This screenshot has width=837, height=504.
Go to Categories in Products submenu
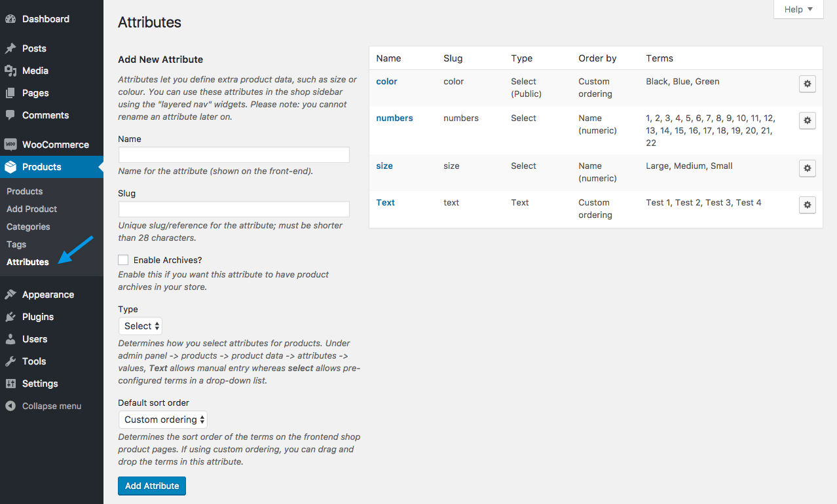pyautogui.click(x=28, y=226)
